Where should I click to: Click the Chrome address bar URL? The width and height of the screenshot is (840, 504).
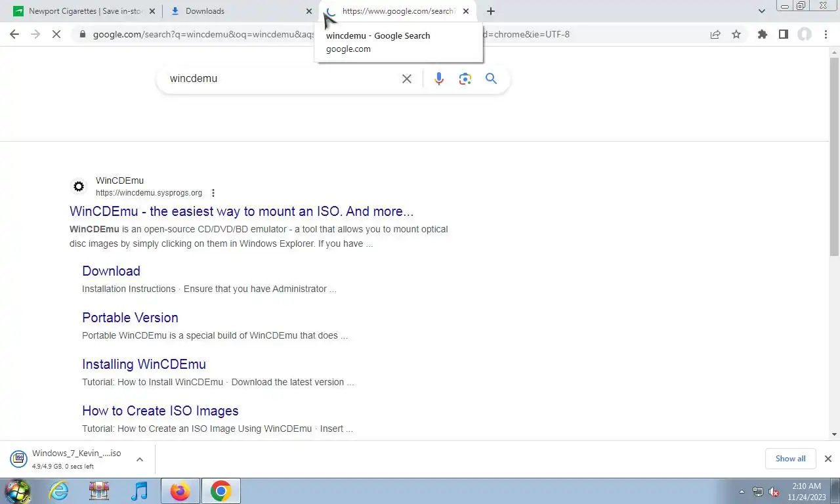tap(331, 34)
